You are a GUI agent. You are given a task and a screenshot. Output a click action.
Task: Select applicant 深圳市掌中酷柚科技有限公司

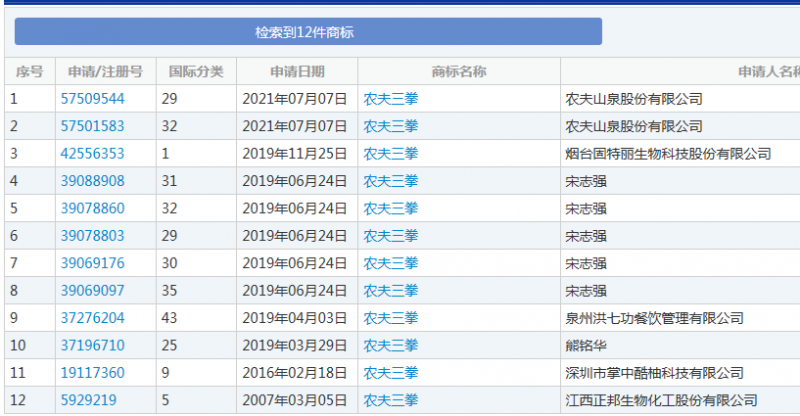coord(654,373)
